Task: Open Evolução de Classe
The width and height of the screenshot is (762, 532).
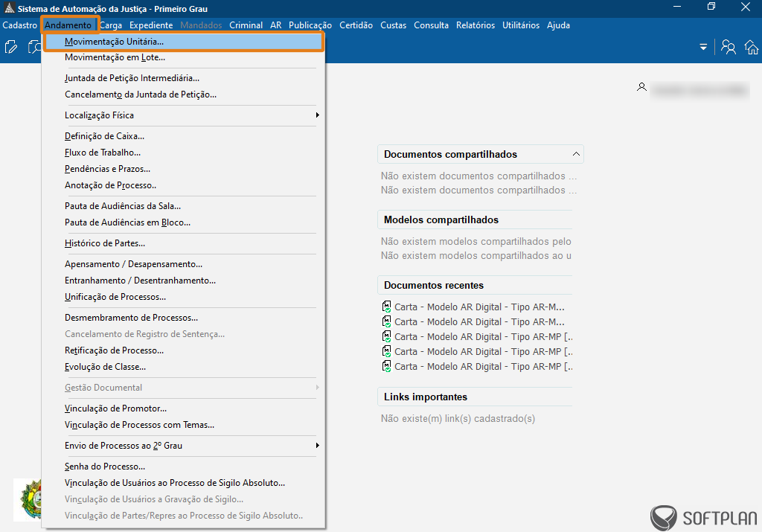Action: (x=184, y=367)
